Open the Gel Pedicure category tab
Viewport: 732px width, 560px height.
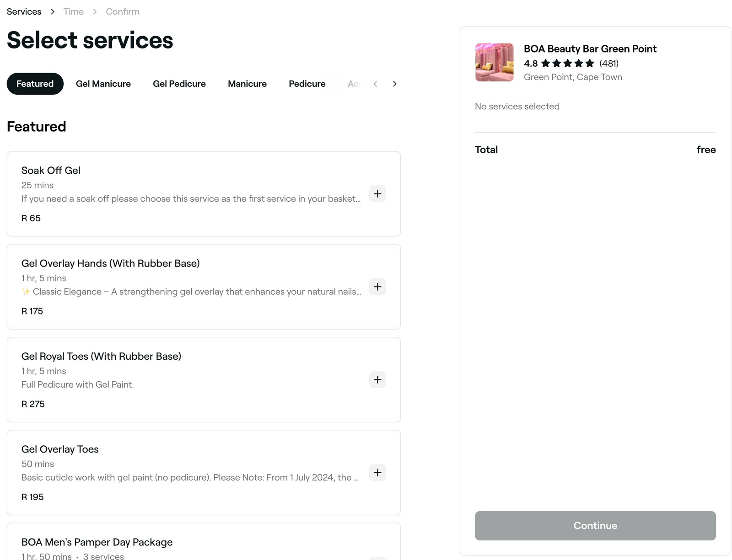coord(179,84)
